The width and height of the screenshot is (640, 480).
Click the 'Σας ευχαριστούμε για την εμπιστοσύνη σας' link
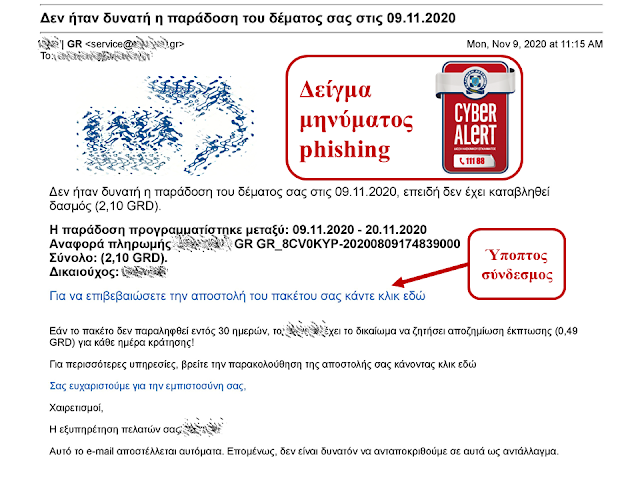coord(148,386)
